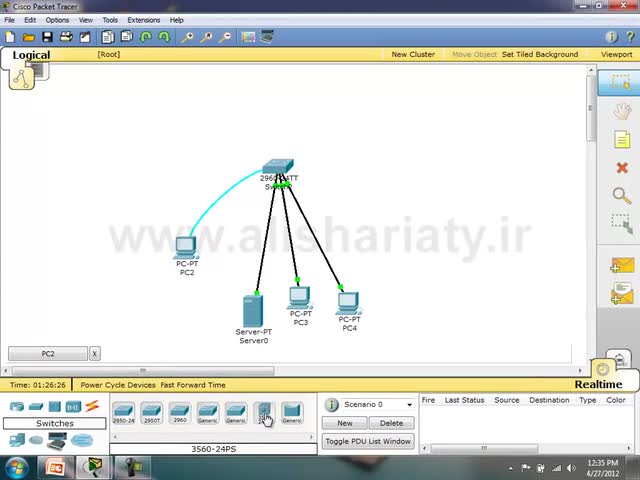Viewport: 640px width, 480px height.
Task: Click the 2960 switch in the workspace
Action: coord(278,166)
